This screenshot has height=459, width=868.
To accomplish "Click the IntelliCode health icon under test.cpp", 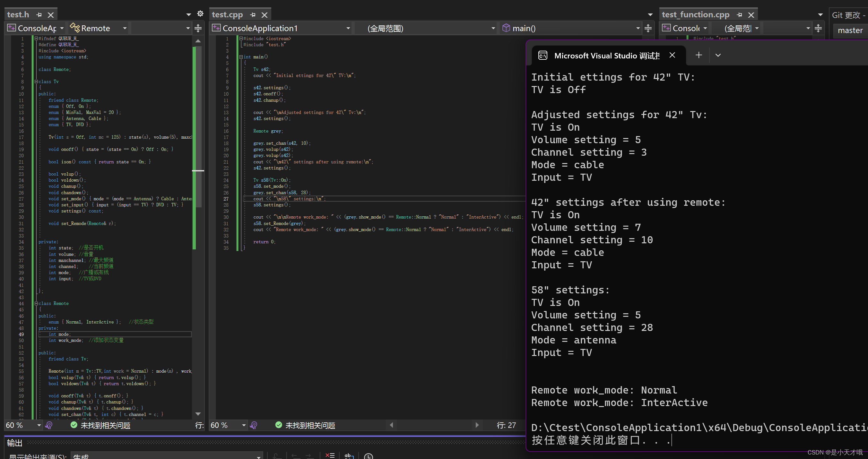I will [254, 425].
